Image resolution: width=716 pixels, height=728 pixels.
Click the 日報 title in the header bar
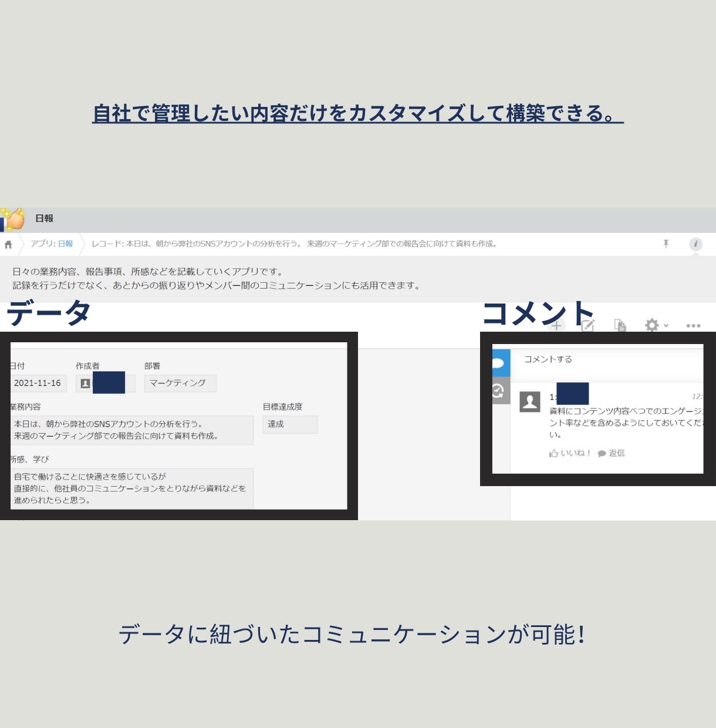[44, 218]
